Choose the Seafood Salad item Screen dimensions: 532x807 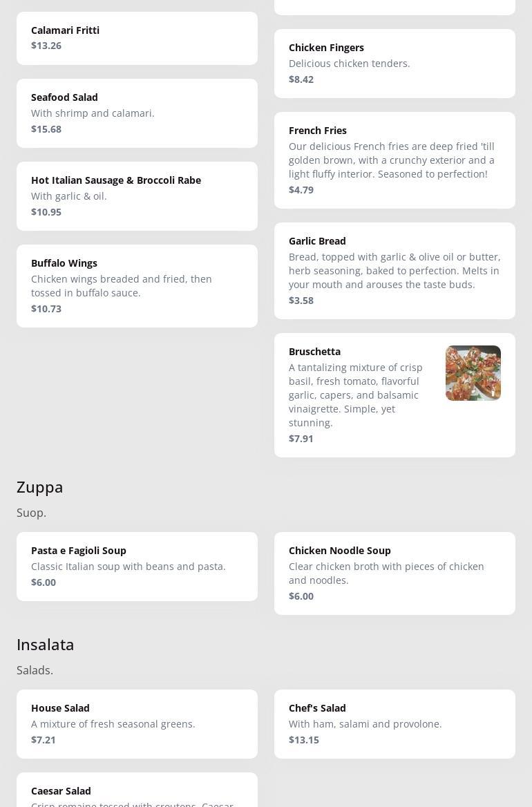pyautogui.click(x=137, y=113)
